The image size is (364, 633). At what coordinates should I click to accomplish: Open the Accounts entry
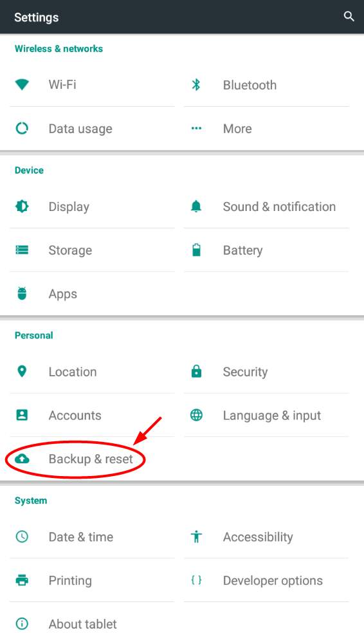coord(93,415)
